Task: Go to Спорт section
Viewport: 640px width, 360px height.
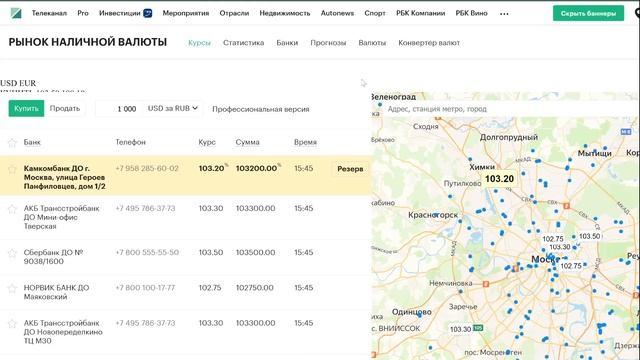Action: [x=375, y=13]
